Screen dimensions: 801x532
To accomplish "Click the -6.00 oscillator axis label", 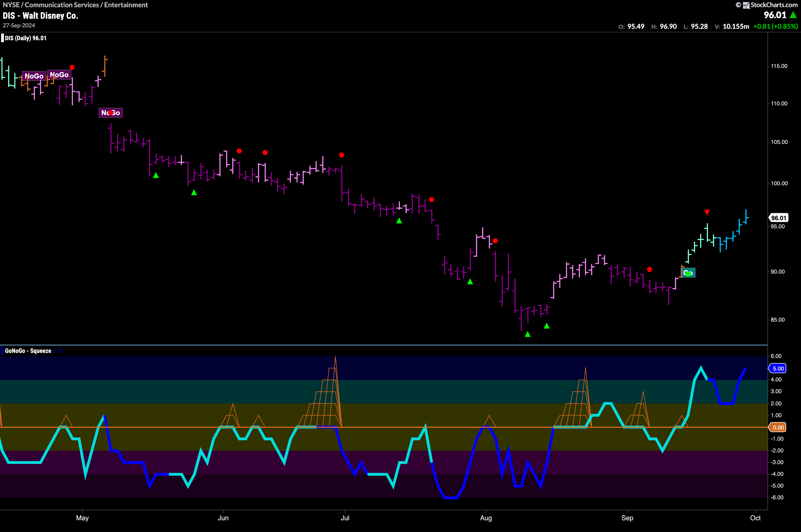I will click(777, 498).
